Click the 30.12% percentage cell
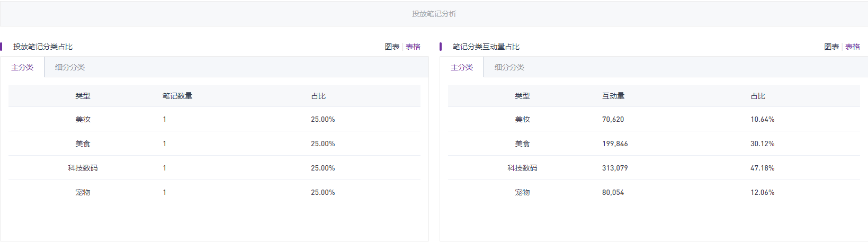The image size is (868, 242). [762, 144]
